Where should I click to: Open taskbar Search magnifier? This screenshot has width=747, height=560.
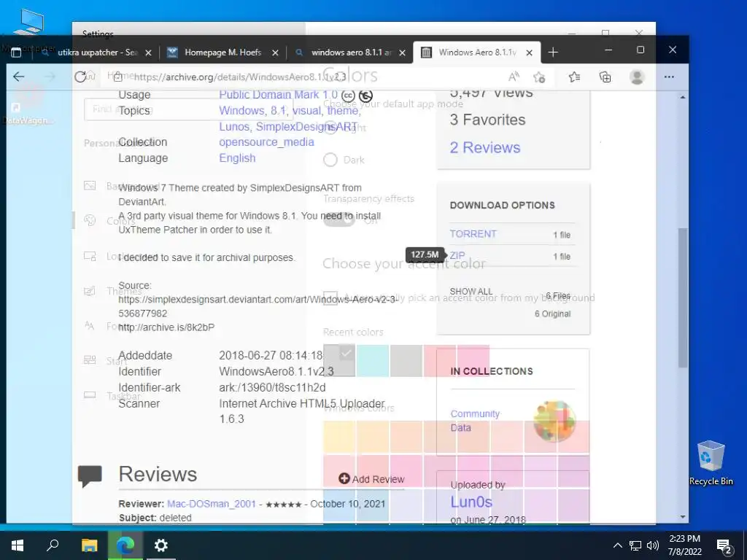53,545
